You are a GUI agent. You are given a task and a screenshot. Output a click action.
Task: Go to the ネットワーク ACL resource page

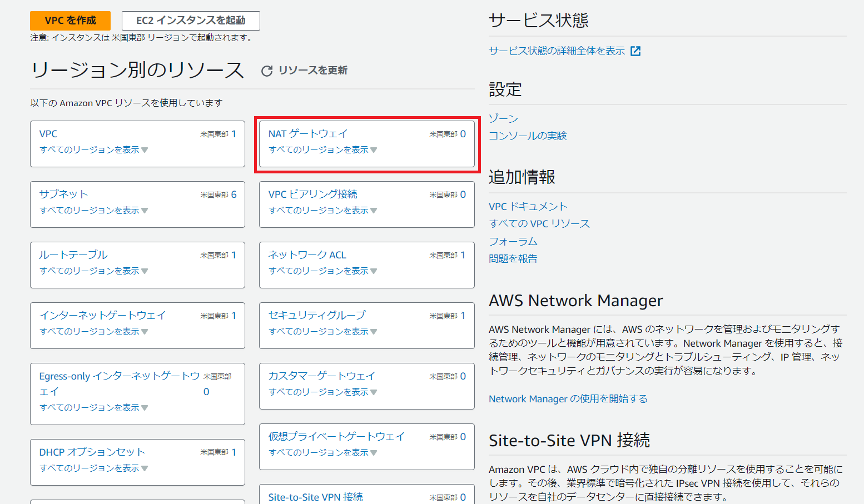pos(307,255)
